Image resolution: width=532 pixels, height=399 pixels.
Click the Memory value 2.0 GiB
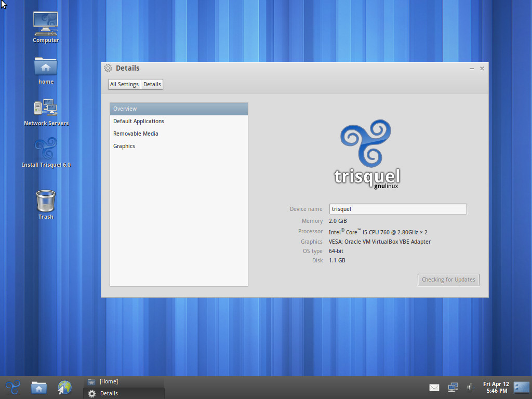pyautogui.click(x=338, y=221)
